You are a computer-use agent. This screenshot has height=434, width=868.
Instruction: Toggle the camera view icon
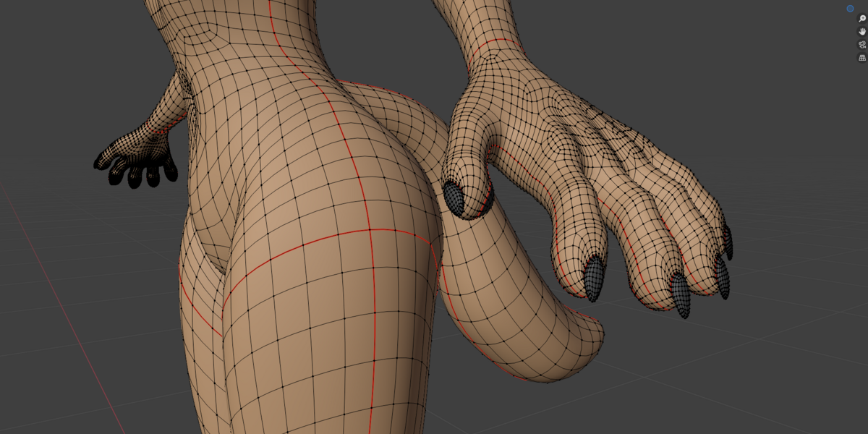click(862, 45)
